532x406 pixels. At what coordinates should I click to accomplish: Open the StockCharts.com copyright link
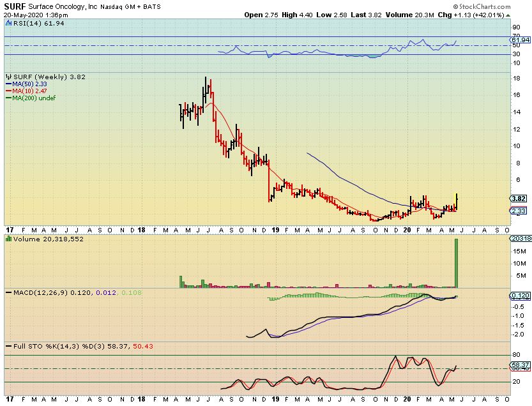pos(482,6)
